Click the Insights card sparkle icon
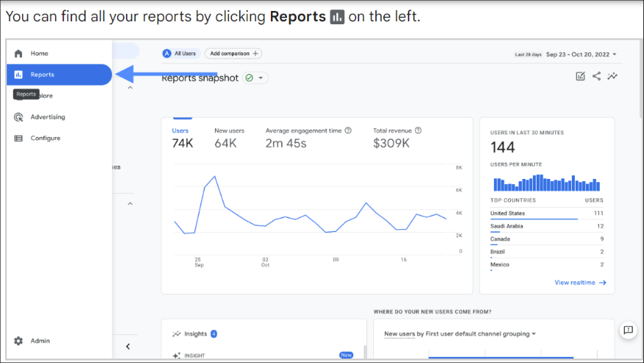The width and height of the screenshot is (644, 363). [177, 334]
